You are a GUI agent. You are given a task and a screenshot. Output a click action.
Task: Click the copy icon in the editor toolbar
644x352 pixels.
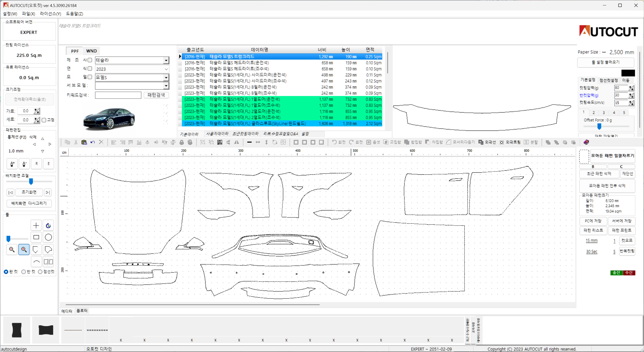tap(67, 142)
